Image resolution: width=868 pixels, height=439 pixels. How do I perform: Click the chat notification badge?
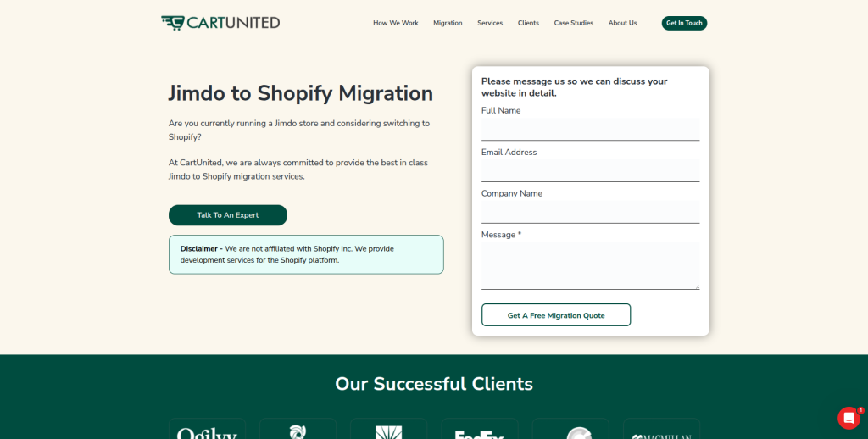click(x=861, y=410)
